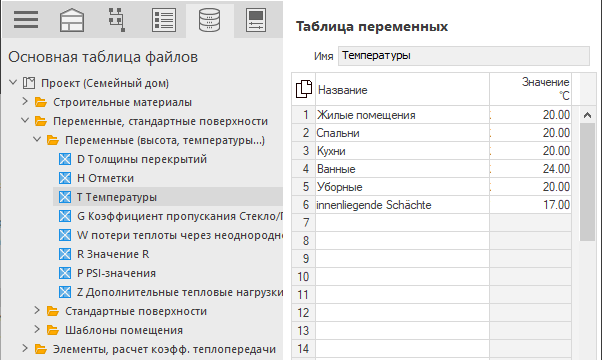Select row header number 1
The width and height of the screenshot is (602, 360).
point(304,115)
